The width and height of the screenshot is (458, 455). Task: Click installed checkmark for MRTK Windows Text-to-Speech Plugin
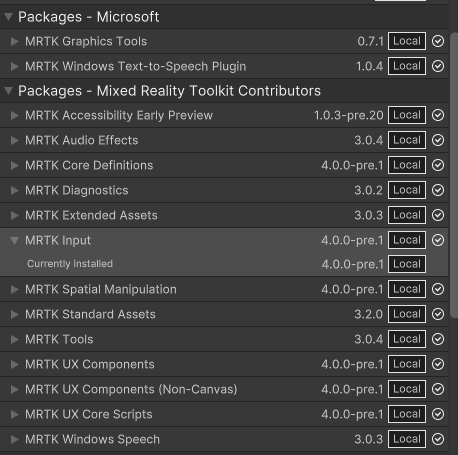point(438,66)
